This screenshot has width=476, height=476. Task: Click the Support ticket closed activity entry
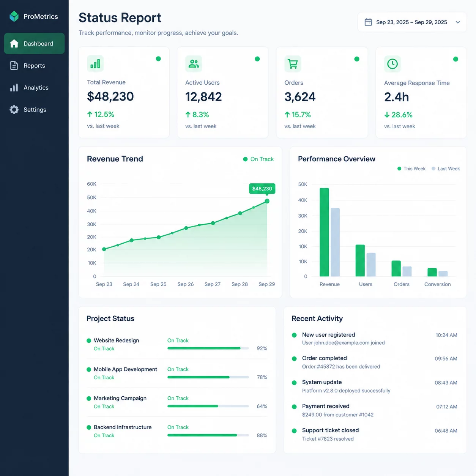pos(374,434)
